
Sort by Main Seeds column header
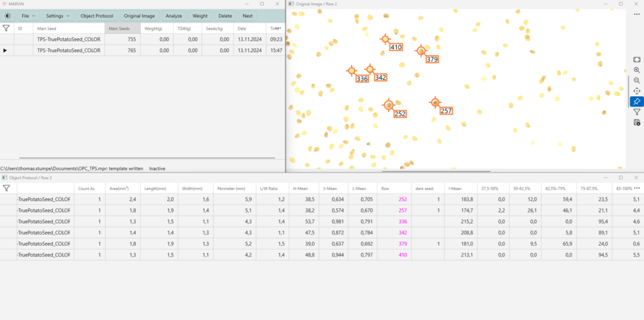(x=123, y=28)
